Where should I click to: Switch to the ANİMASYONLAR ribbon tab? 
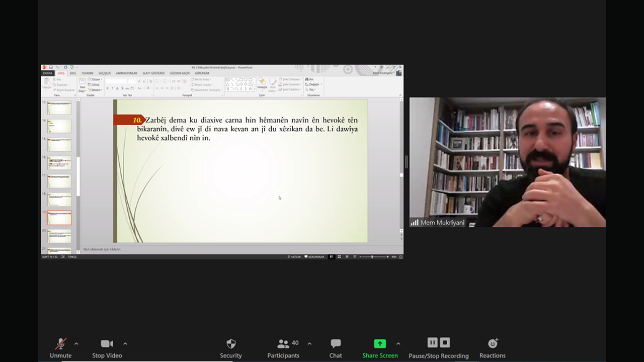click(x=126, y=73)
